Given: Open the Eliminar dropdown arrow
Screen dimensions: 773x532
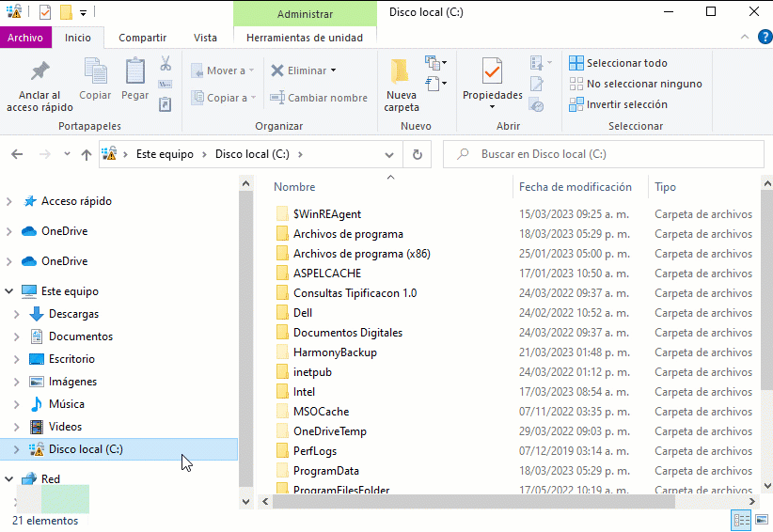Looking at the screenshot, I should coord(333,70).
